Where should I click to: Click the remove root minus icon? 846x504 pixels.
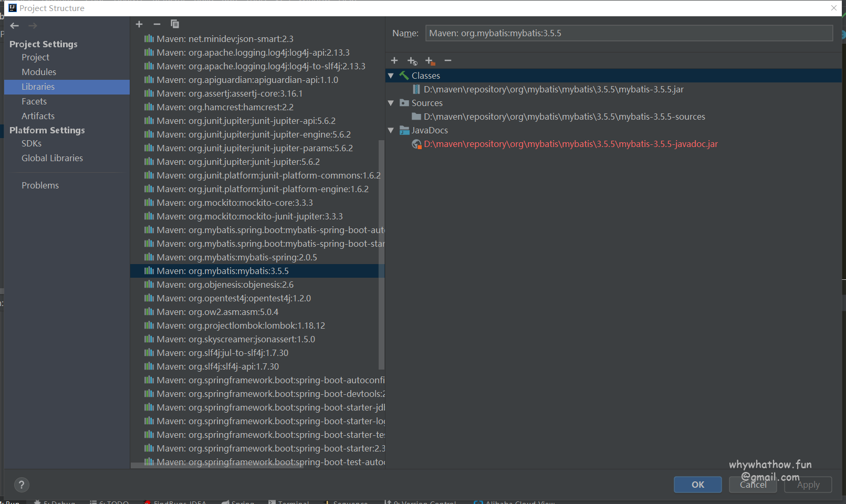click(x=448, y=61)
